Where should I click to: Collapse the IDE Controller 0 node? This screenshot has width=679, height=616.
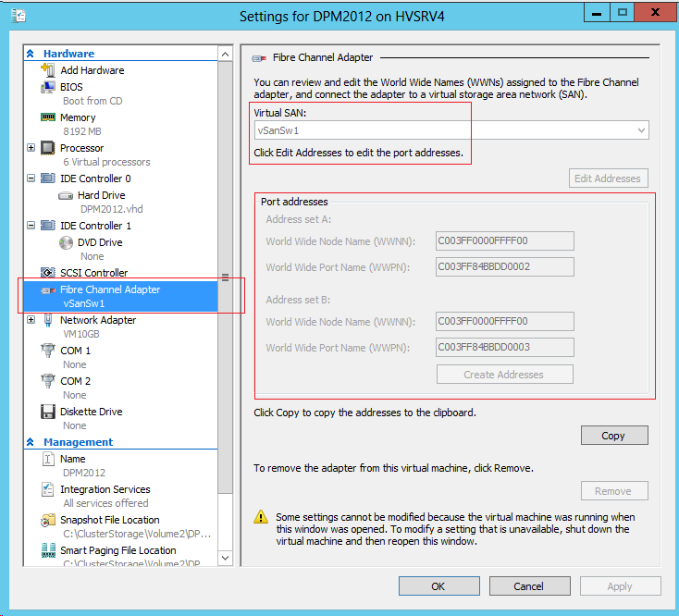tap(31, 178)
